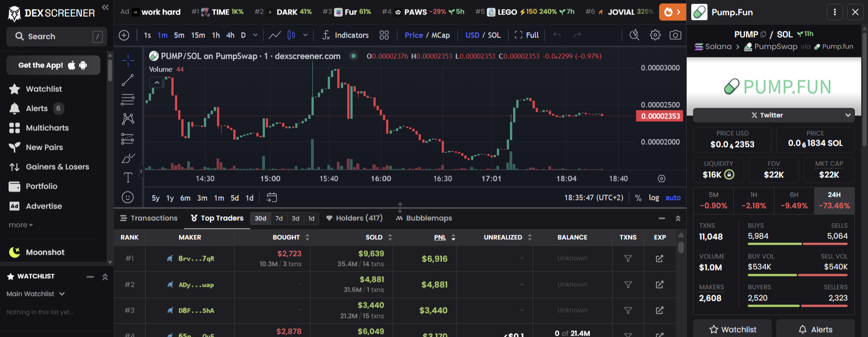Collapse the chart legend chevron
Image resolution: width=868 pixels, height=337 pixels.
pyautogui.click(x=156, y=82)
